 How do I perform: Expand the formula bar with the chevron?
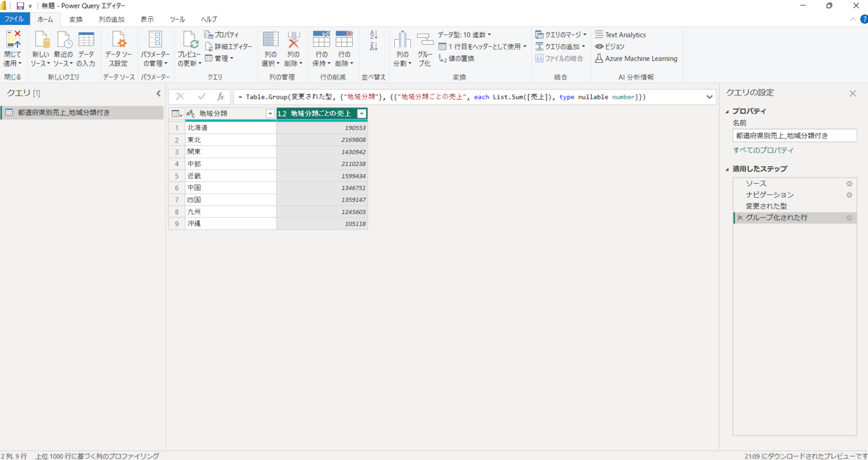click(x=709, y=97)
